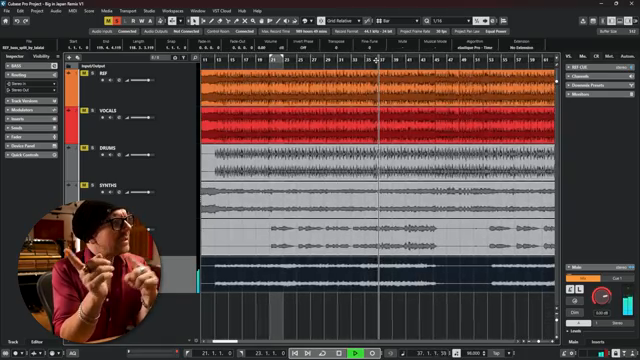Click the Add Track plus icon

coord(69,58)
